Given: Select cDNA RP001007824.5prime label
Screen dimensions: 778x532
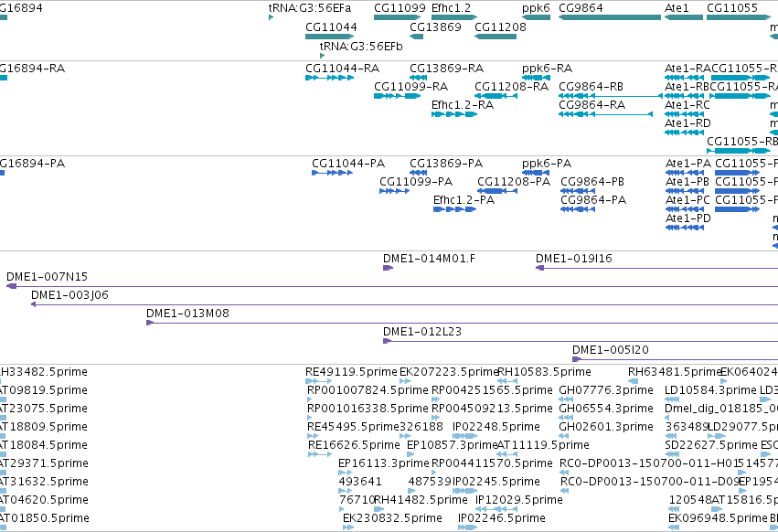Looking at the screenshot, I should coord(368,390).
